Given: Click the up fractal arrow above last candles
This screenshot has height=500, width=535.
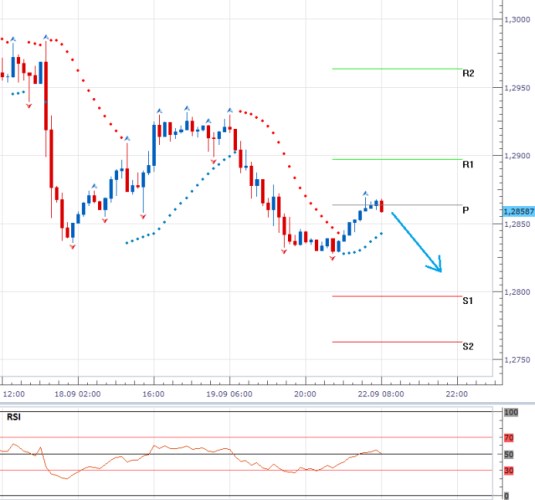Looking at the screenshot, I should pos(365,194).
